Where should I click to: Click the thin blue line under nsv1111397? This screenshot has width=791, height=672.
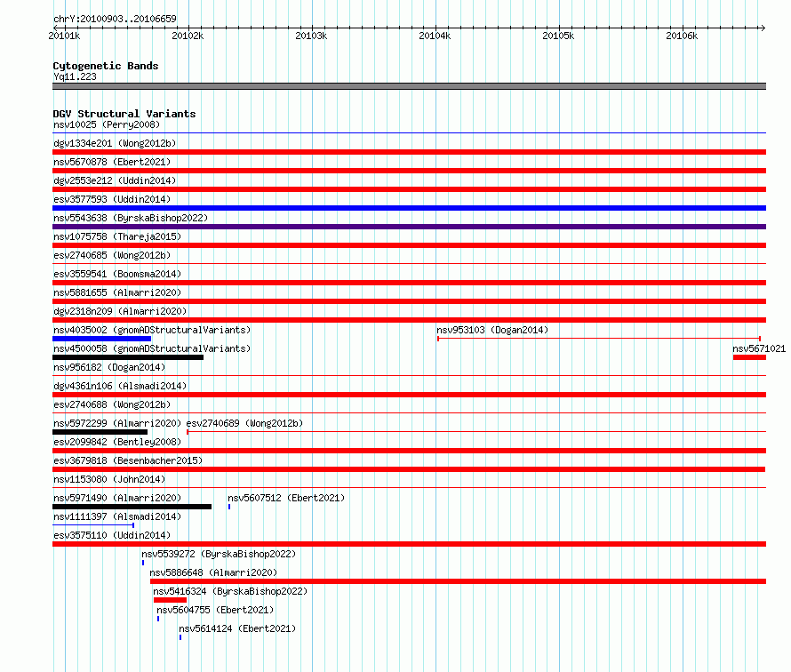93,525
